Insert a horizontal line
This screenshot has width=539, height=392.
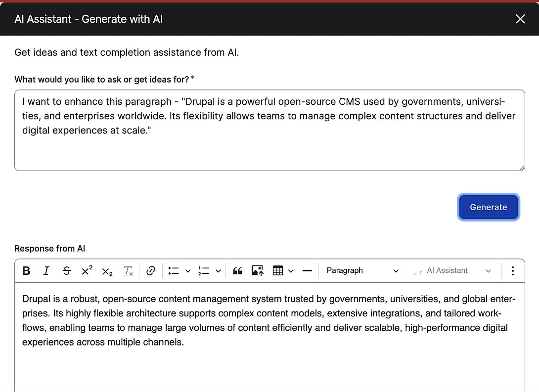point(307,271)
